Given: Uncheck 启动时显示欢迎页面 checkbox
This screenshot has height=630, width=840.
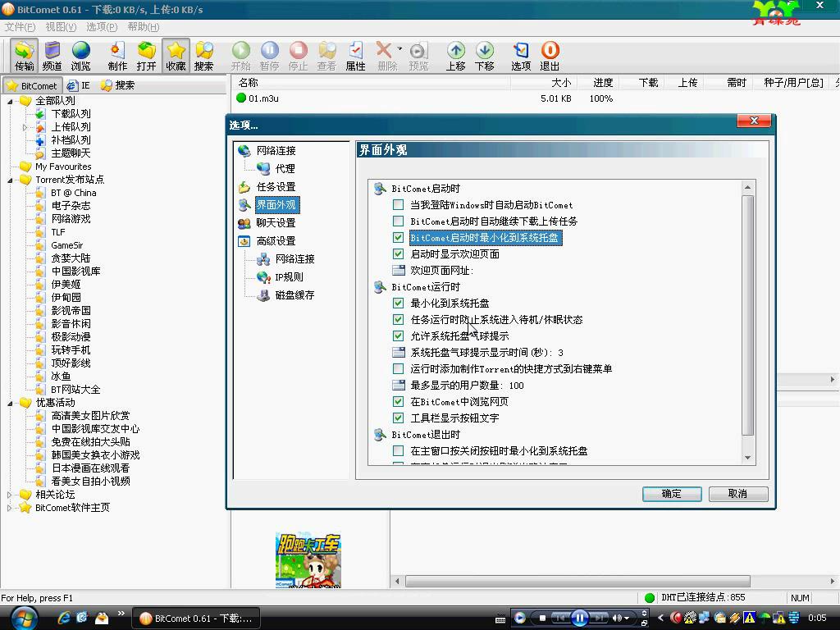Looking at the screenshot, I should tap(398, 253).
